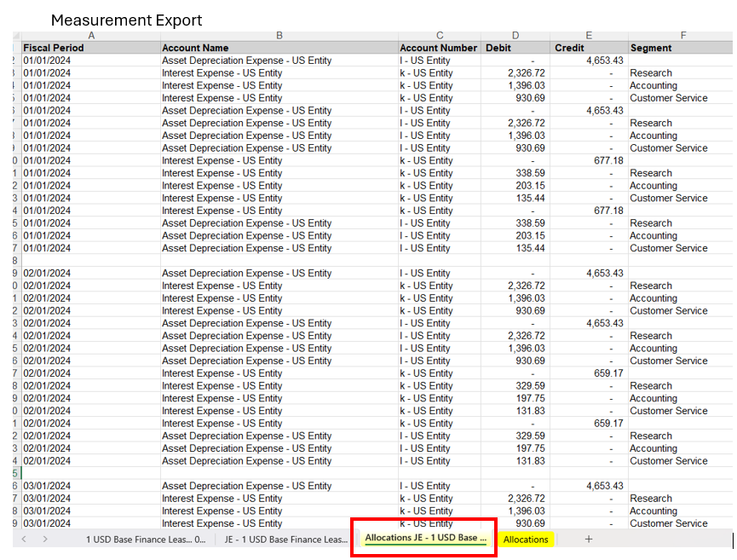The image size is (737, 560).
Task: Select a cell containing "Research"
Action: pos(650,72)
